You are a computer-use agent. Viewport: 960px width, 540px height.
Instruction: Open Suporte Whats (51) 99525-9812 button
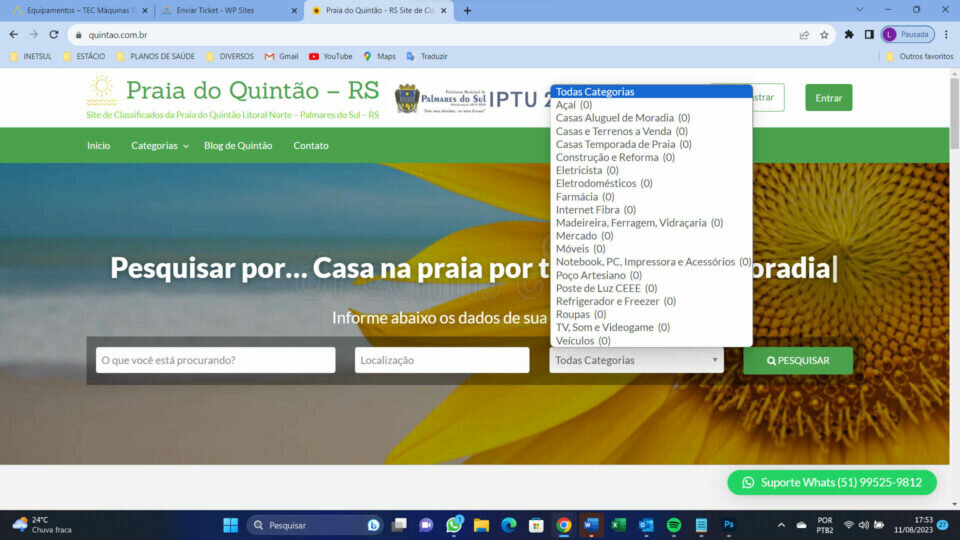point(832,482)
